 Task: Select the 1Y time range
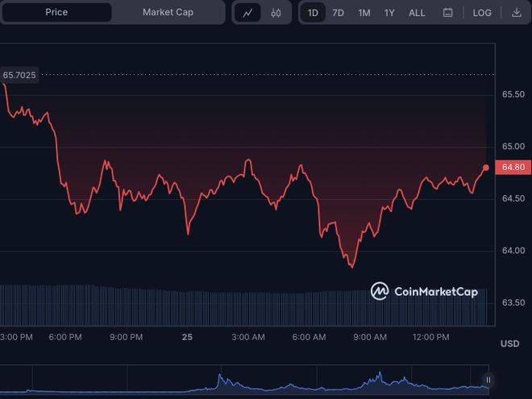(389, 13)
